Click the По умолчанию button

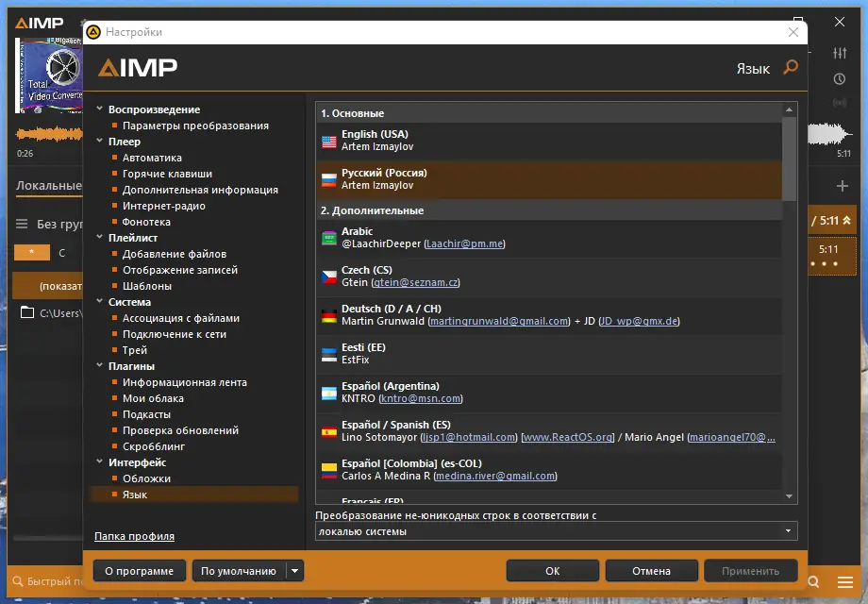[239, 571]
